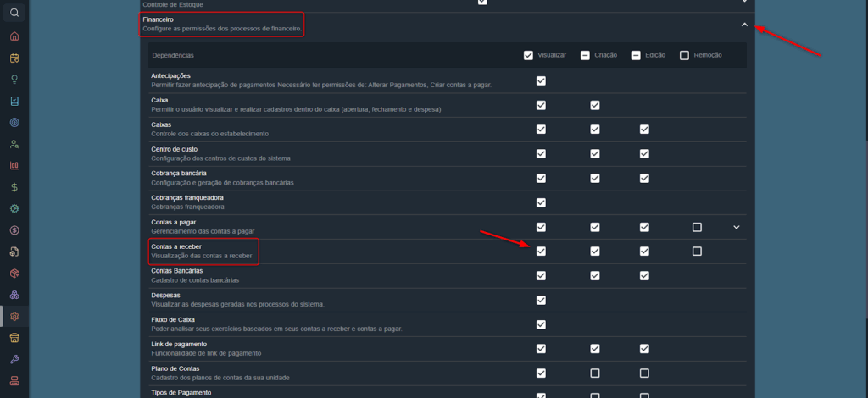Toggle the Visualizar header checkbox
This screenshot has width=868, height=398.
coord(529,55)
